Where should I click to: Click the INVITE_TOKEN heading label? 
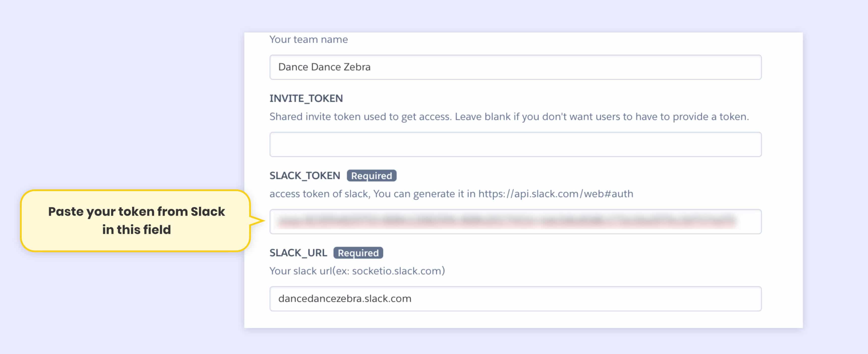tap(306, 98)
